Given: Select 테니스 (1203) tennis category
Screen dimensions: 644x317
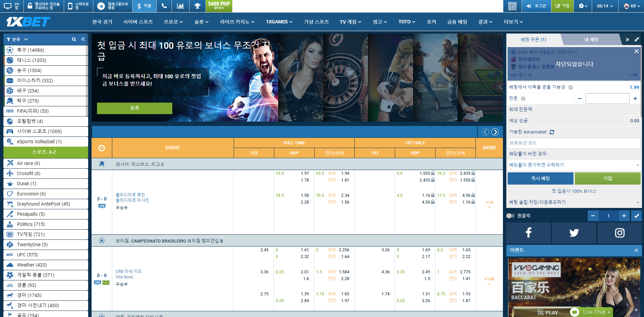Looking at the screenshot, I should (46, 60).
